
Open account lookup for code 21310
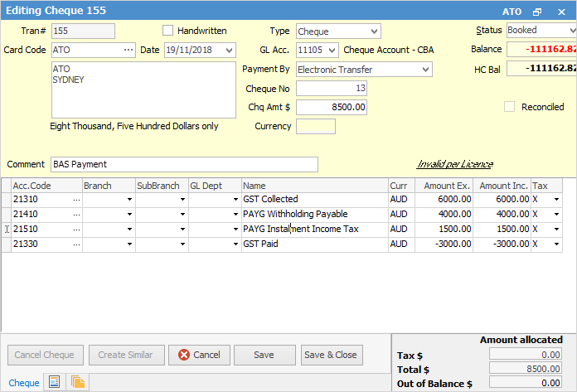point(76,200)
